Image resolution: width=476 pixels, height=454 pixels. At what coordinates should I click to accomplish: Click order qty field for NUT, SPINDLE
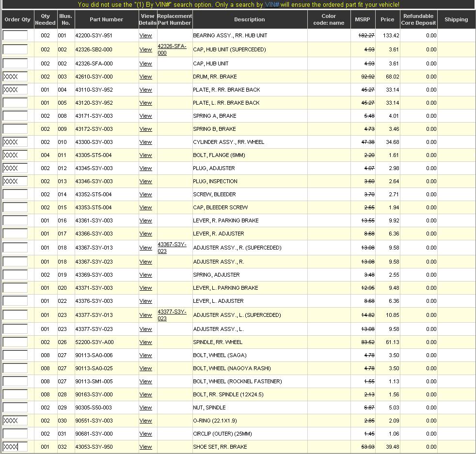coord(15,407)
